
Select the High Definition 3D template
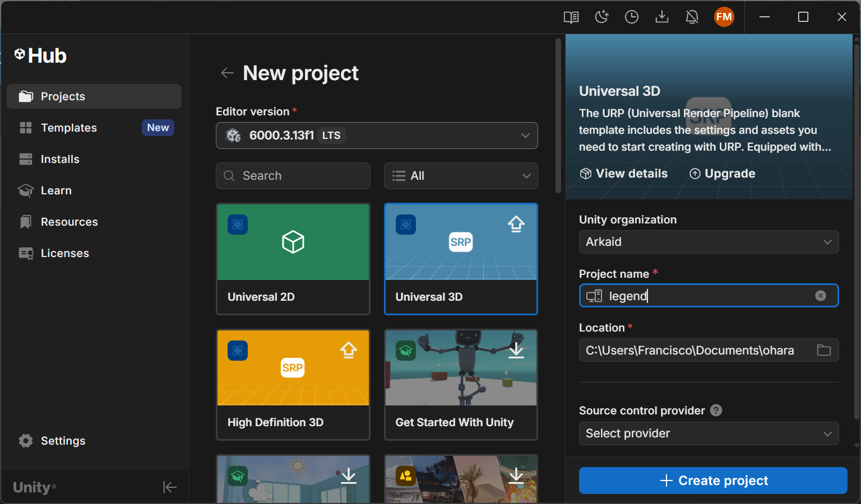tap(293, 385)
